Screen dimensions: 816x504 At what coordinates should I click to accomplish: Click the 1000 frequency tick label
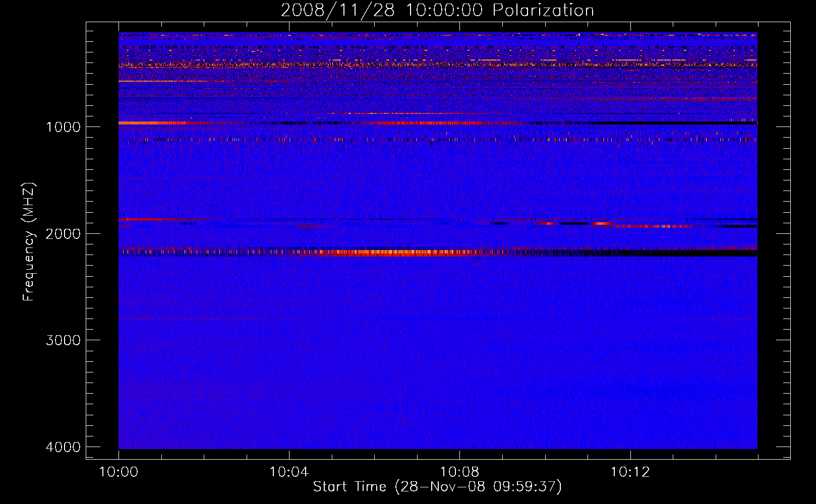63,127
